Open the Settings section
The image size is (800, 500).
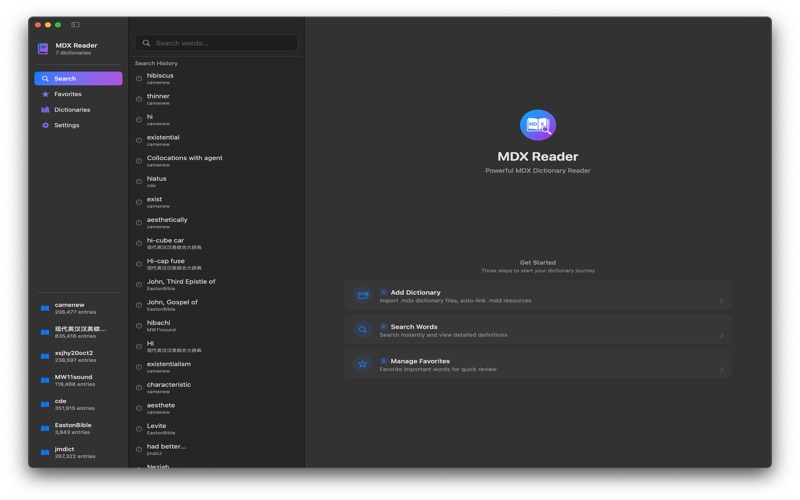click(78, 125)
